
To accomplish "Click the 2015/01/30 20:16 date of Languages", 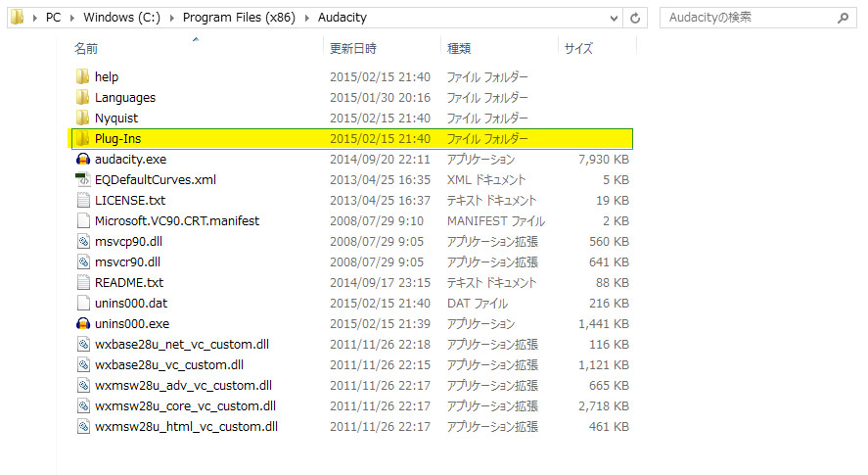I will [380, 98].
